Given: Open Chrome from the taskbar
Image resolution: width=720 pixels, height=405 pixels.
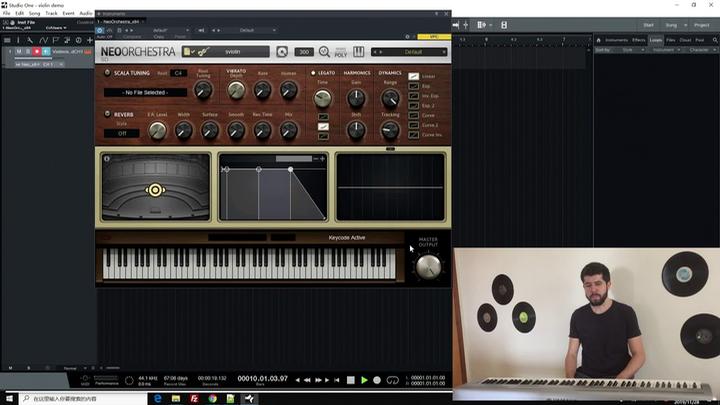Looking at the screenshot, I should [x=212, y=398].
